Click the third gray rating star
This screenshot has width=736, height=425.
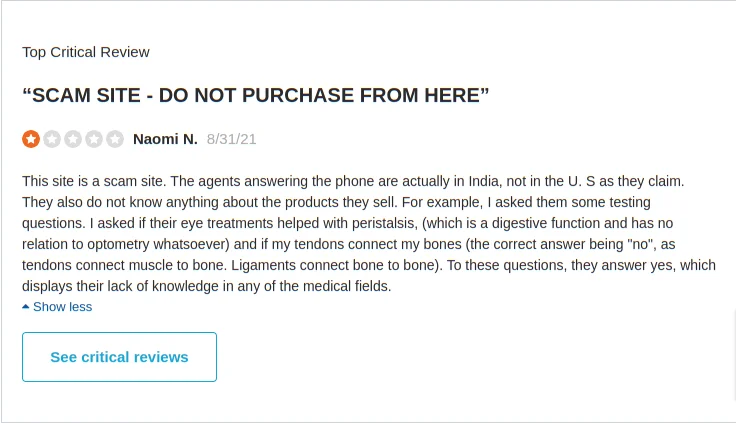tap(73, 139)
